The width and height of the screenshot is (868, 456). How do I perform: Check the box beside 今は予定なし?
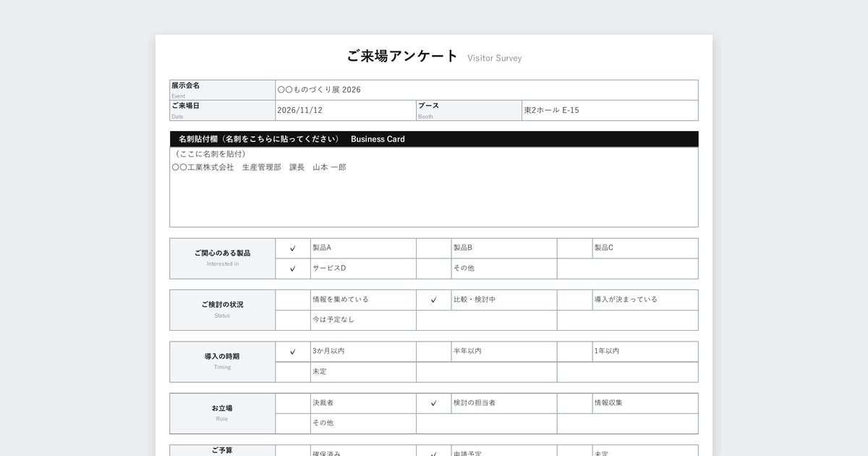pos(293,320)
